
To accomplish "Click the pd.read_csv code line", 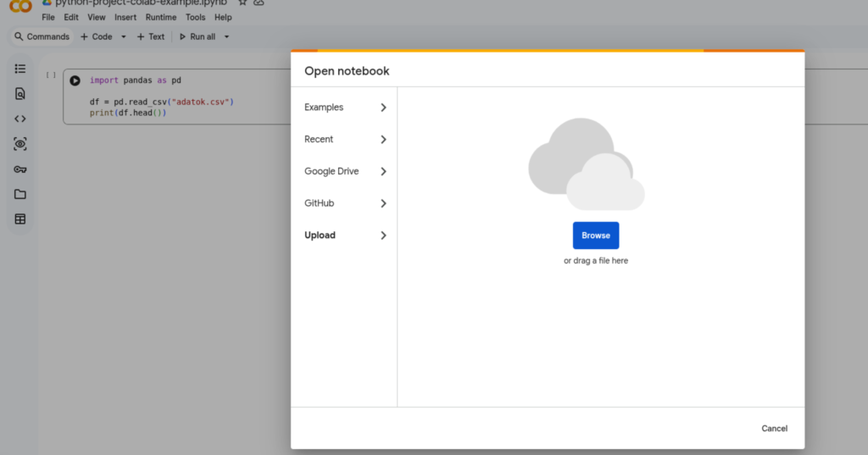I will pos(162,102).
